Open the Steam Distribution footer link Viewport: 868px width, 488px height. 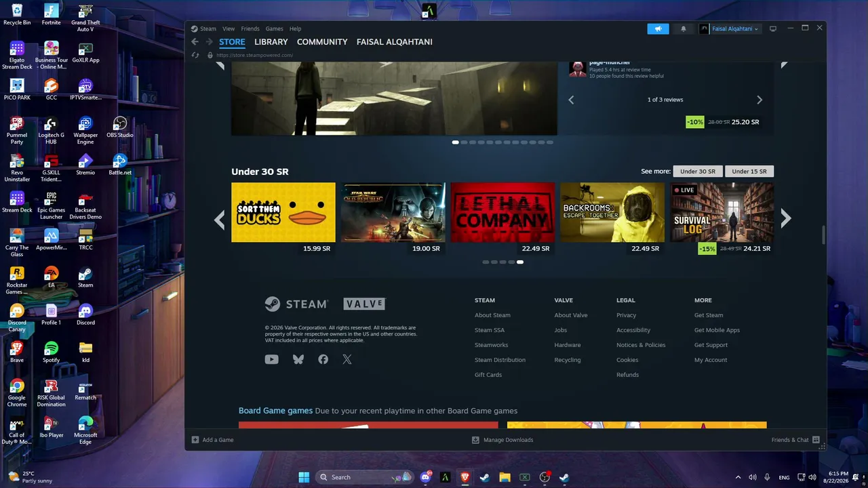500,360
